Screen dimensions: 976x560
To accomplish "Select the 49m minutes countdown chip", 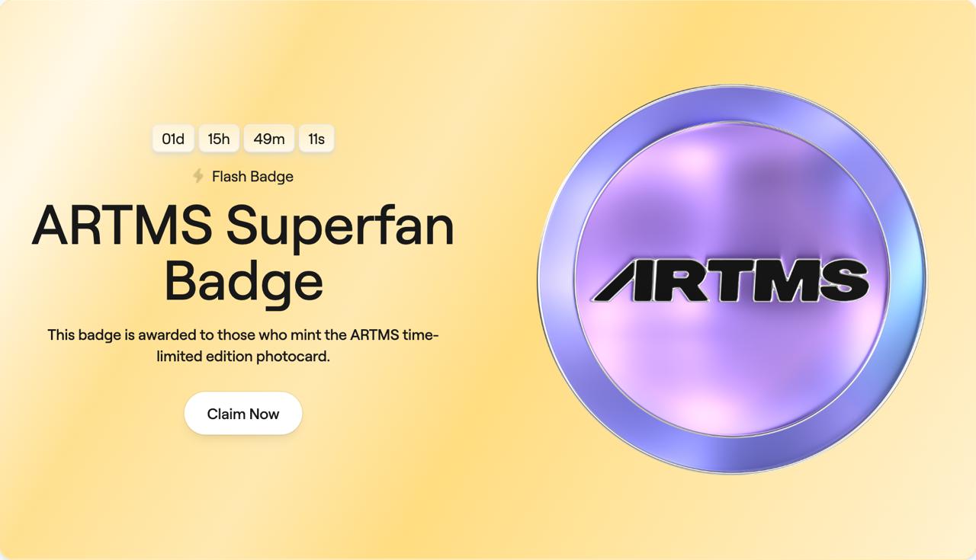I will click(269, 139).
